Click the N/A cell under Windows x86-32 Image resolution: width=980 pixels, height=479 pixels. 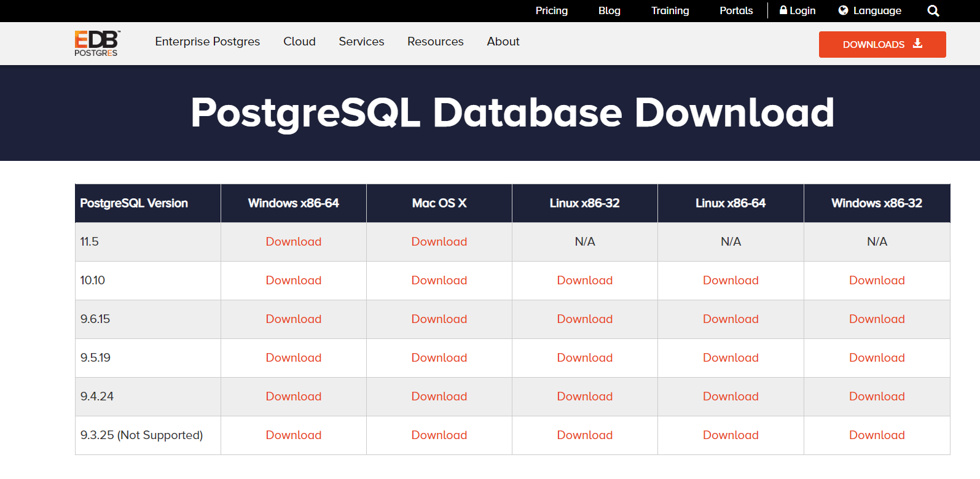(x=877, y=242)
